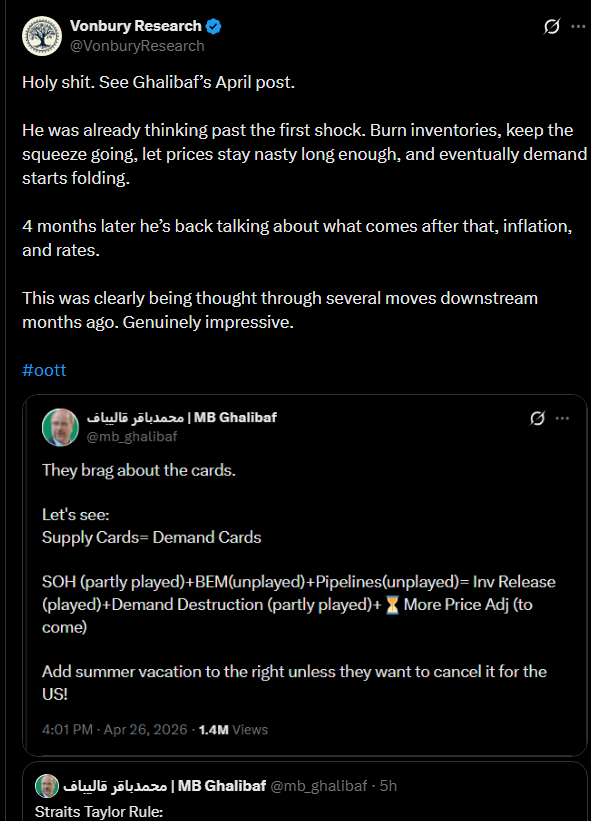Click the hourglass emoji in quoted text
The width and height of the screenshot is (591, 821).
[x=392, y=604]
